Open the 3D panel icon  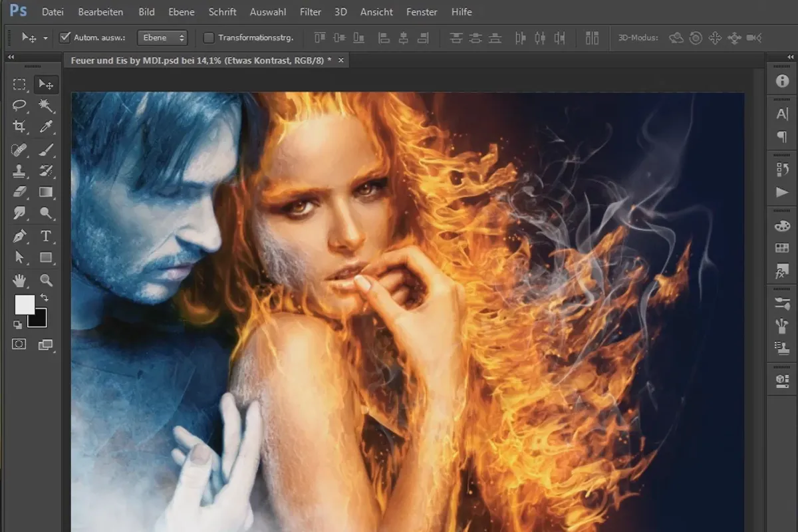pyautogui.click(x=782, y=380)
